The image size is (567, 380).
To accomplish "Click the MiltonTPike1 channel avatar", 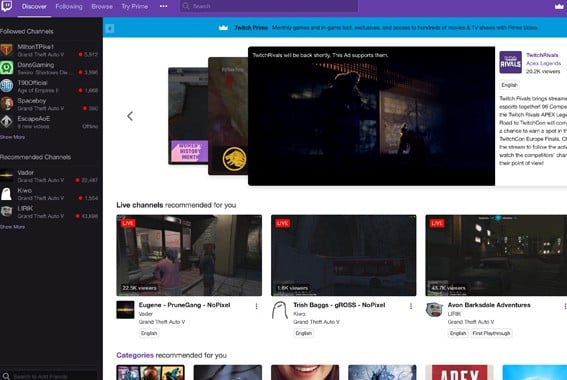I will [x=7, y=50].
